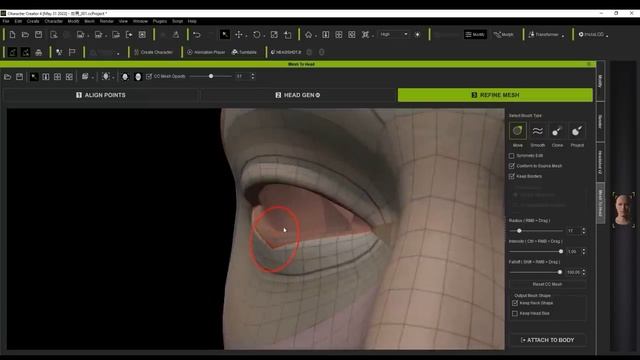Viewport: 640px width, 360px height.
Task: Click the Radius slider
Action: (x=536, y=231)
